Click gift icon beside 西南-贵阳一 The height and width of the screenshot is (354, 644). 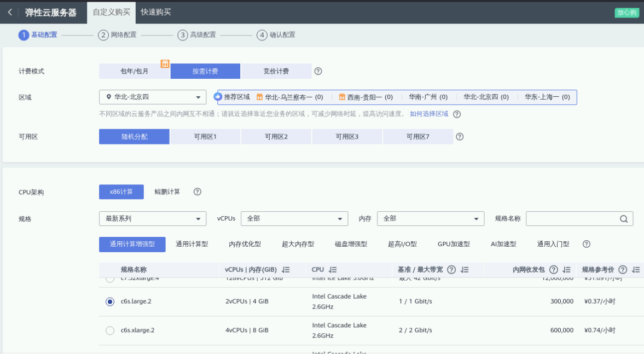[x=342, y=97]
